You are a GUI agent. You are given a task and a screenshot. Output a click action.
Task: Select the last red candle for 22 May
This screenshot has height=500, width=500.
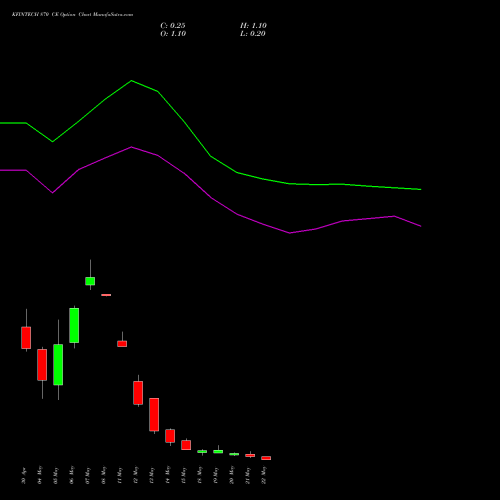[266, 458]
